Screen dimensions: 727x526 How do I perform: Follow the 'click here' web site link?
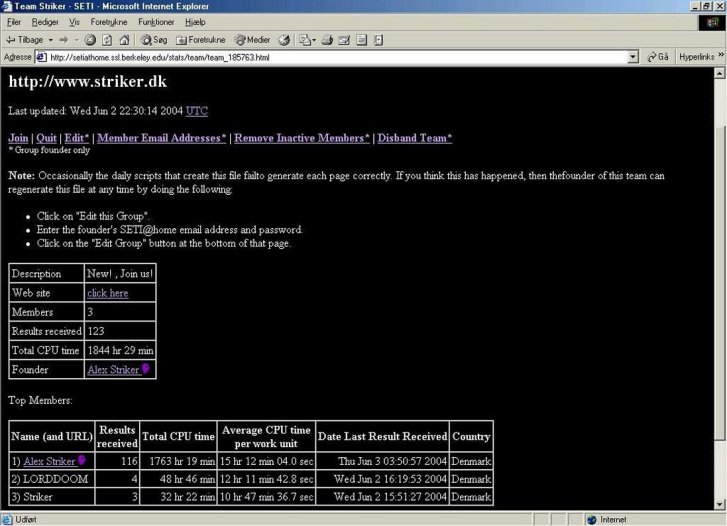pyautogui.click(x=108, y=293)
